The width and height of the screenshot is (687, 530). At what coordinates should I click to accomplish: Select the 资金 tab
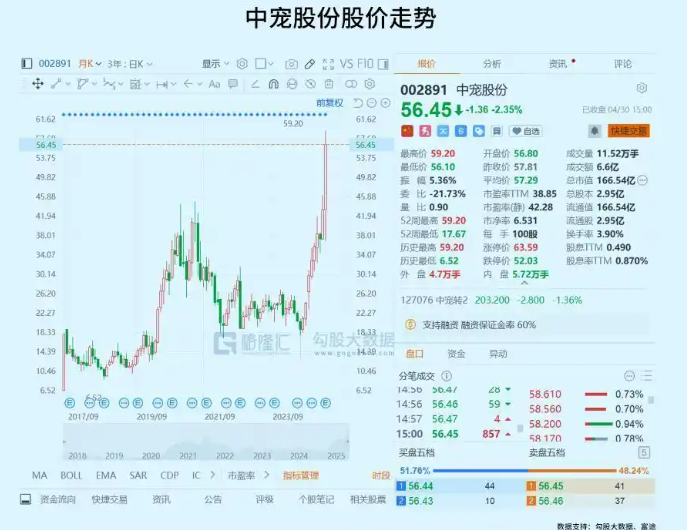[456, 354]
